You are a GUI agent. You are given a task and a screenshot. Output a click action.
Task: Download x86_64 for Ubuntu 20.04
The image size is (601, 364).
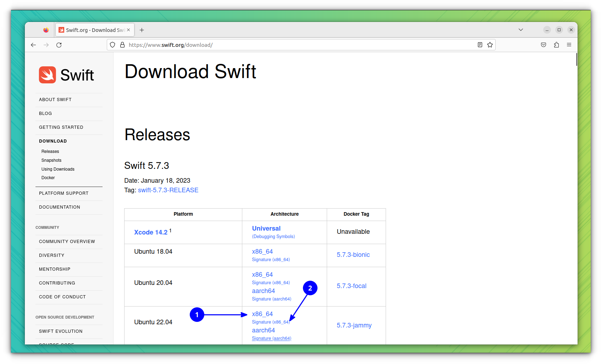[262, 275]
